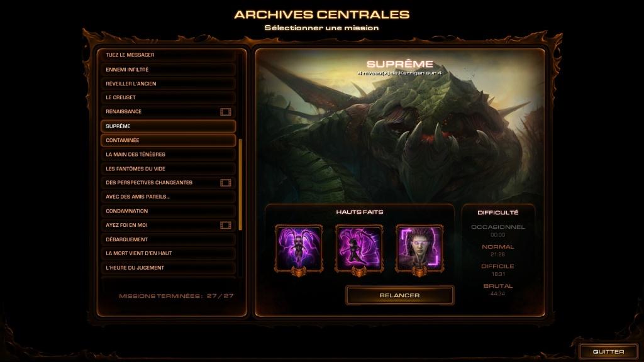644x362 pixels.
Task: Click the film icon beside Renaissance
Action: 226,112
